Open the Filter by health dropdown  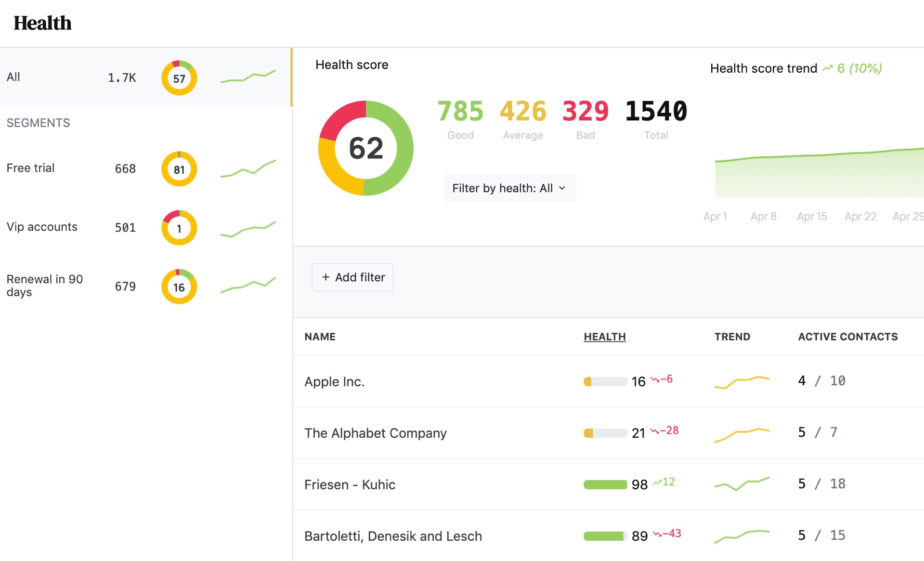pyautogui.click(x=509, y=188)
